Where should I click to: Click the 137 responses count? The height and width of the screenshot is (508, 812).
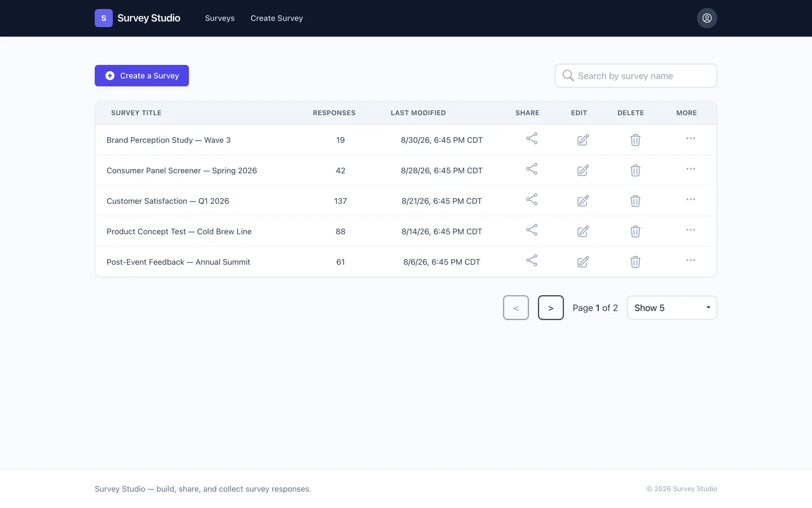(x=341, y=201)
